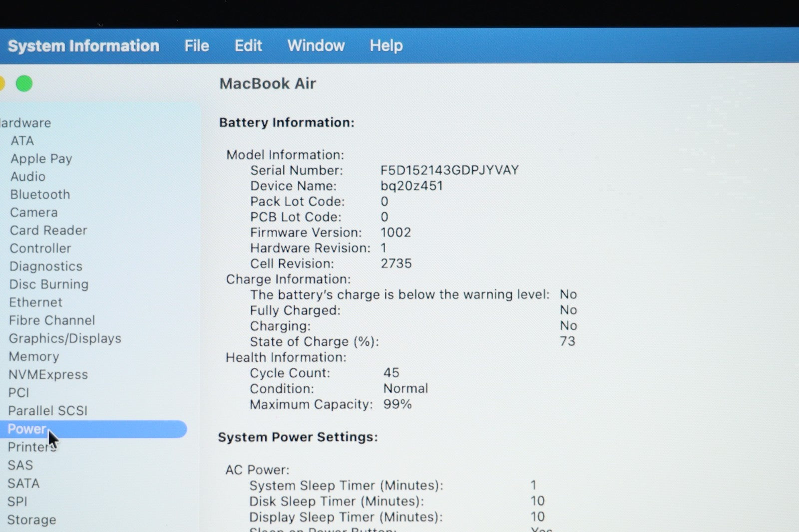Image resolution: width=799 pixels, height=532 pixels.
Task: Click the battery serial number value
Action: click(x=449, y=170)
